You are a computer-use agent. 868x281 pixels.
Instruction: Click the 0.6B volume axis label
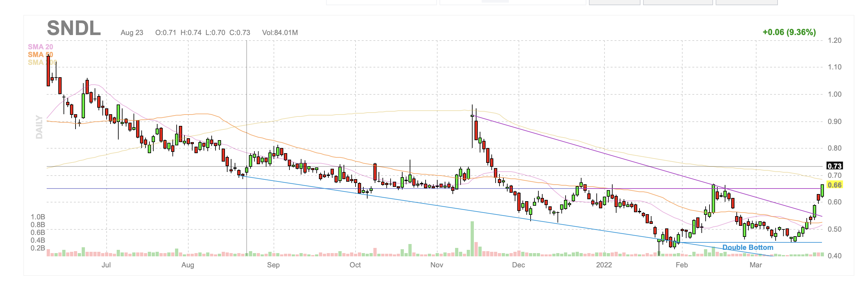[x=38, y=232]
